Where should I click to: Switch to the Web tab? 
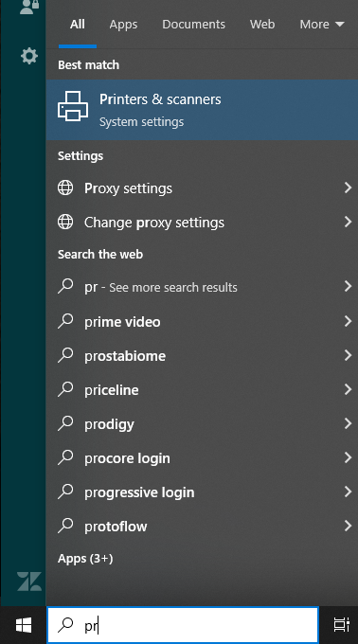pos(262,25)
